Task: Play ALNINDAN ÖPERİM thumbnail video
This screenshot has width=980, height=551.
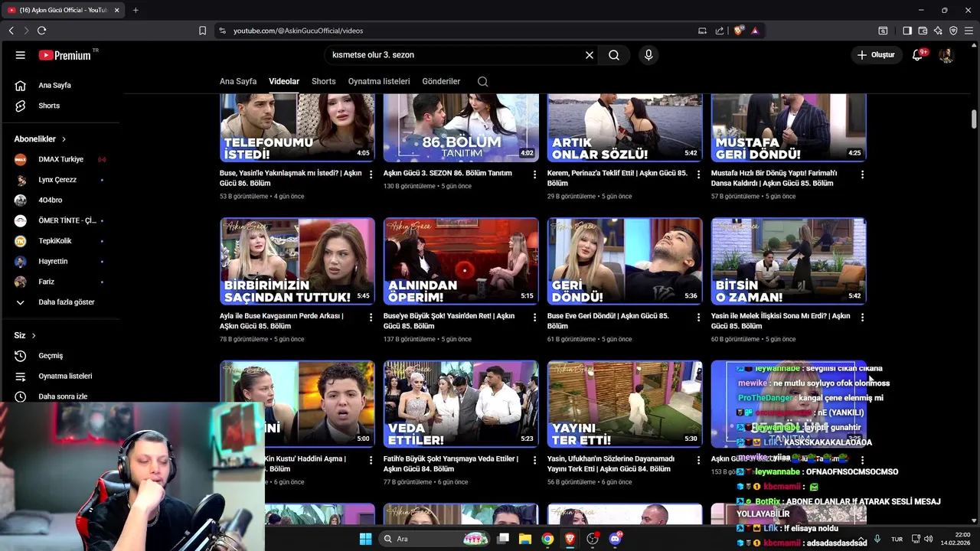Action: [x=461, y=261]
